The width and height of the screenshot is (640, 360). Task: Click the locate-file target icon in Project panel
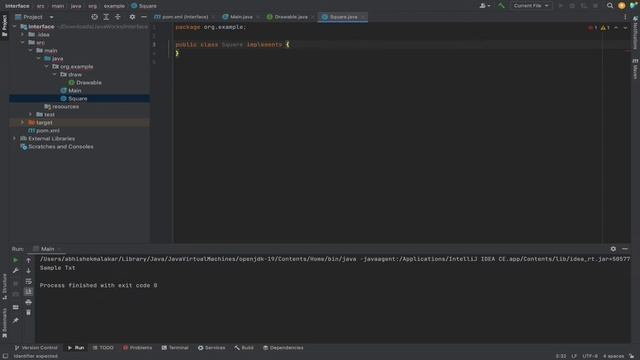[x=94, y=17]
